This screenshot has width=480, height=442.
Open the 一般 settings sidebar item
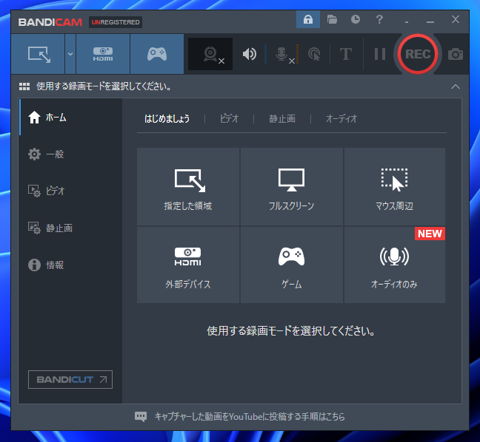point(70,154)
